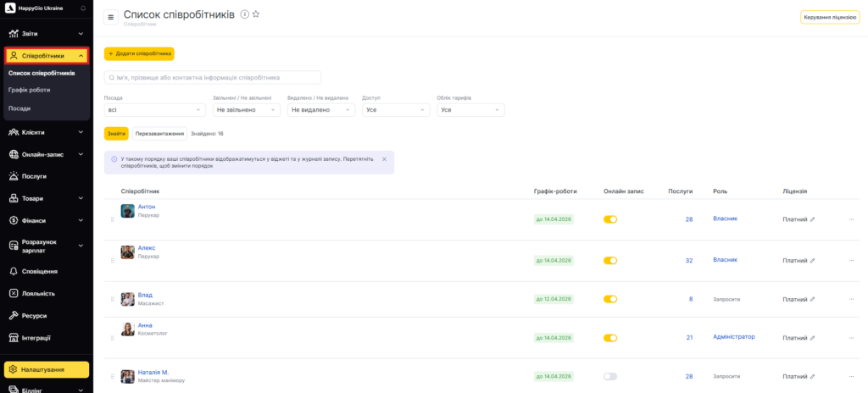The width and height of the screenshot is (868, 393).
Task: Expand the Клієнти sidebar section
Action: point(47,132)
